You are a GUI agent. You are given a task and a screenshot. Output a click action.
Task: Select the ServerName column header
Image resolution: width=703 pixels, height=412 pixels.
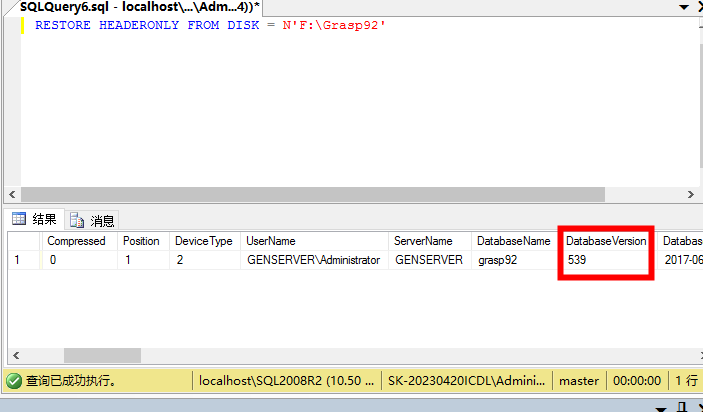(428, 241)
